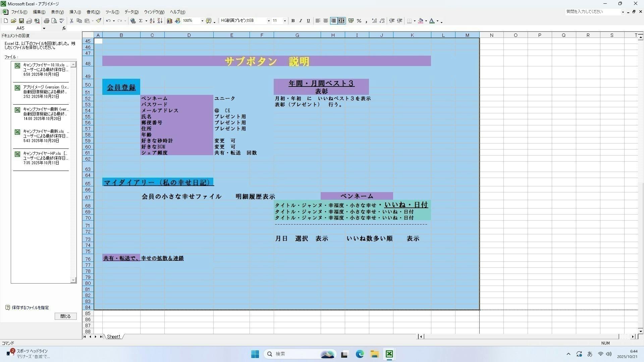Viewport: 644px width, 362px height.
Task: Select the Format Painter brush
Action: coord(99,21)
